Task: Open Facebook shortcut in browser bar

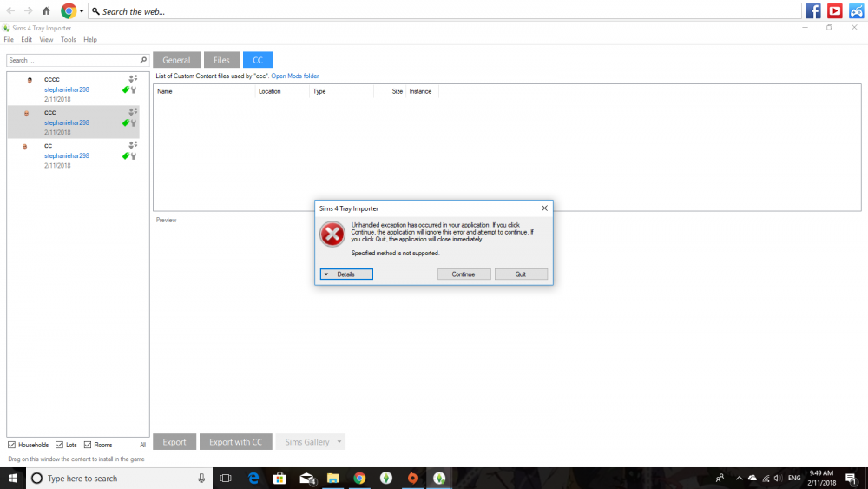Action: pyautogui.click(x=813, y=11)
